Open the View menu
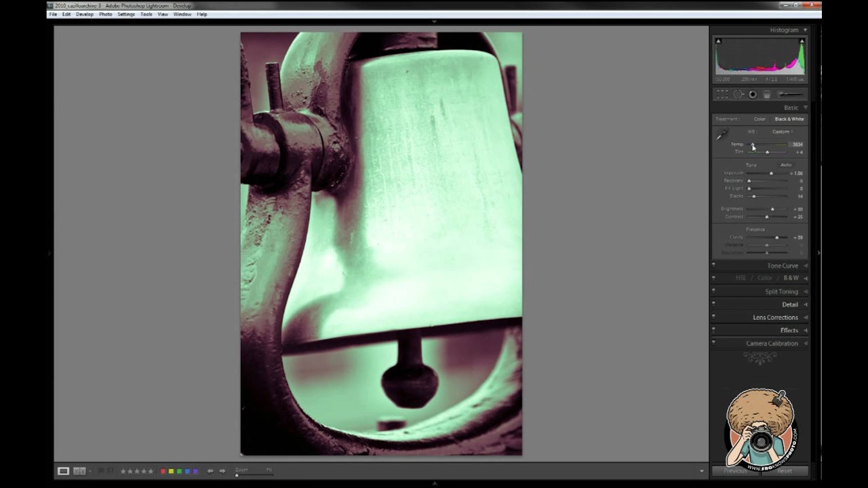Screen dimensions: 868x488 point(163,14)
